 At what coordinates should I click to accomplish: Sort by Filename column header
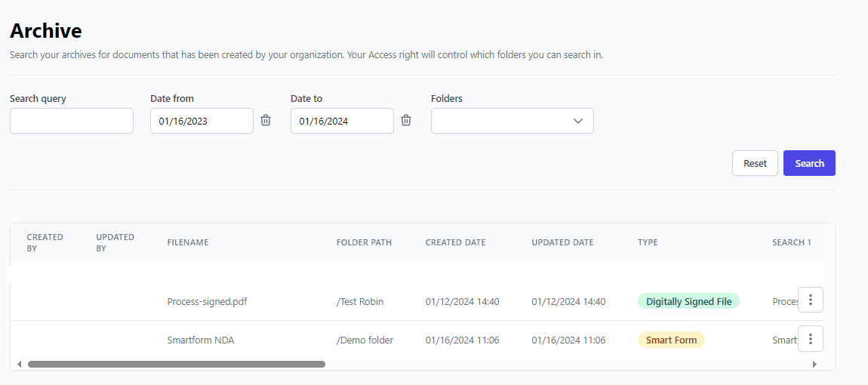[x=187, y=242]
